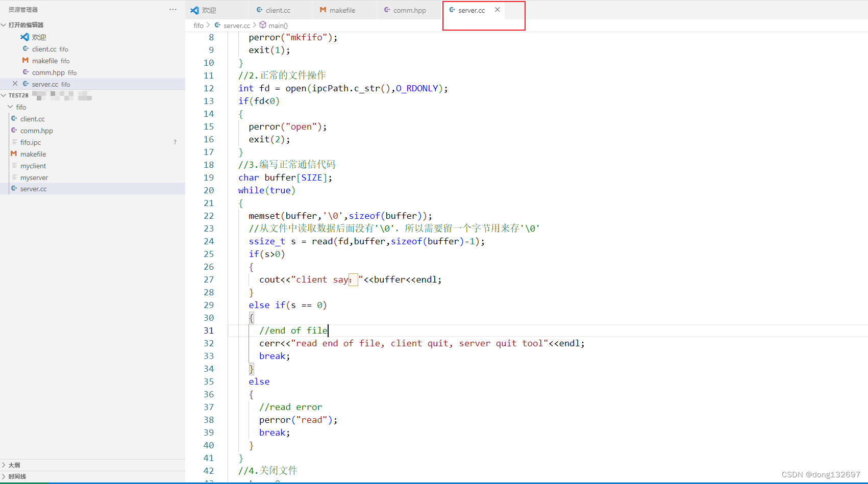
Task: Click the SIZE macro on line 19
Action: coord(312,177)
